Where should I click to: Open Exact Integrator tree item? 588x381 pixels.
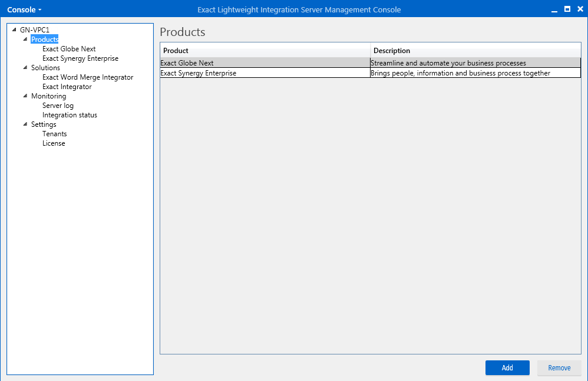pos(67,87)
